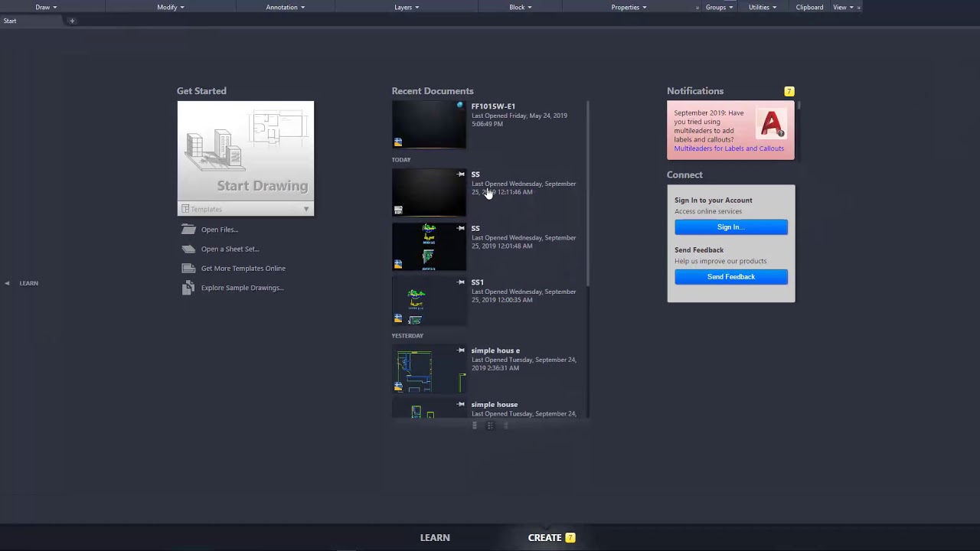Click the Recent Documents scrollbar
Viewport: 980px width, 551px height.
tap(588, 194)
